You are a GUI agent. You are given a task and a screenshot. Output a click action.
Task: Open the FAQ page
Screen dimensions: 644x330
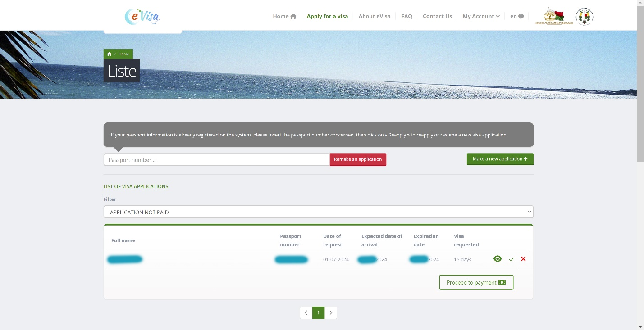406,16
